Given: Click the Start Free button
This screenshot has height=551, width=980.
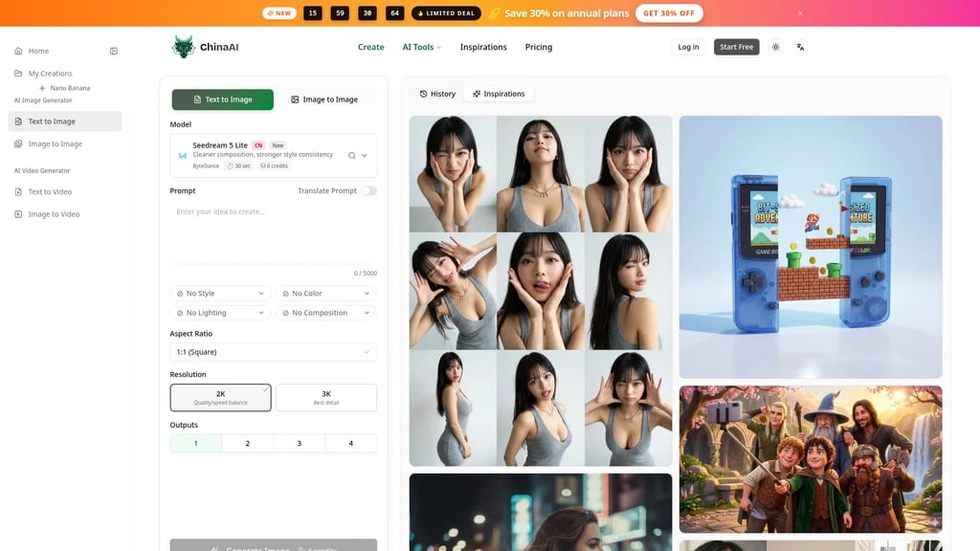Looking at the screenshot, I should (736, 47).
